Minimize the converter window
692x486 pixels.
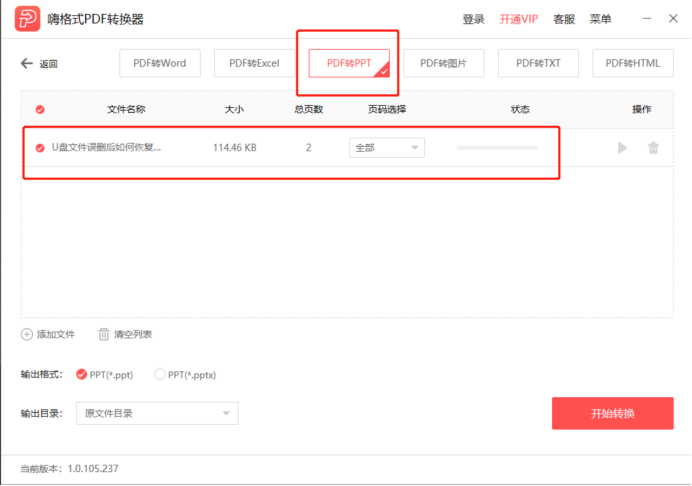[647, 19]
